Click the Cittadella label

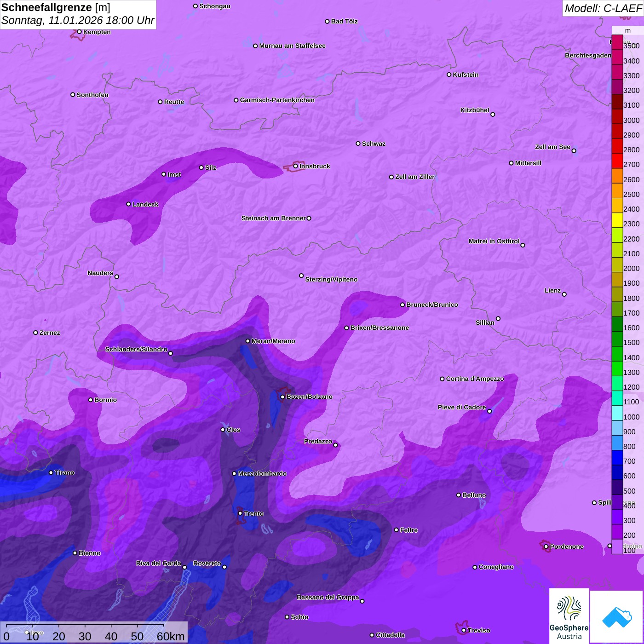pos(391,635)
